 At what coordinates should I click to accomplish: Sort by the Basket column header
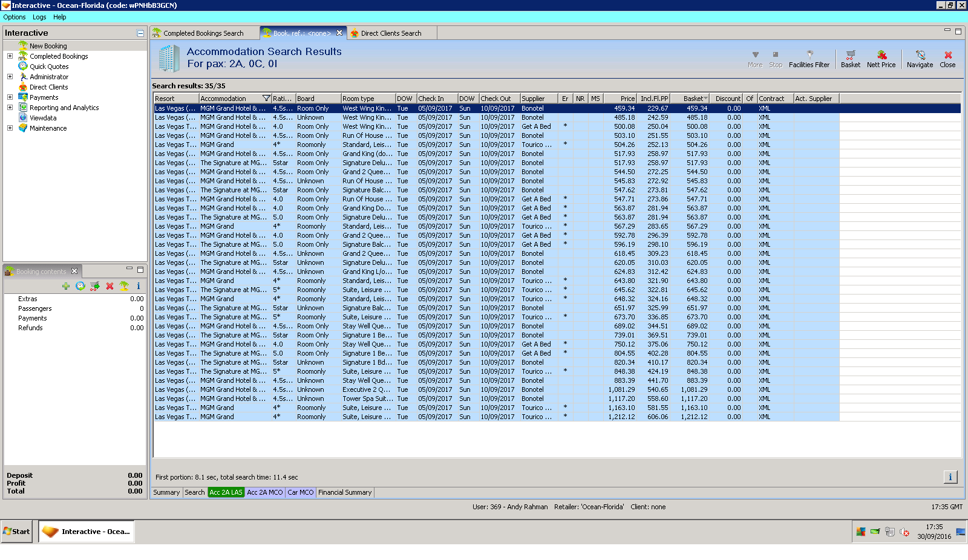690,99
